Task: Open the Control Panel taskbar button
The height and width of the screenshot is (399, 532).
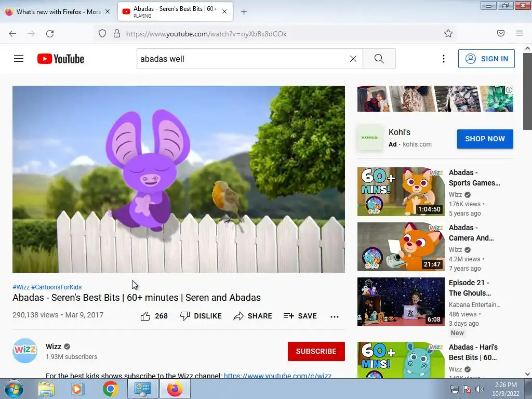Action: tap(142, 389)
